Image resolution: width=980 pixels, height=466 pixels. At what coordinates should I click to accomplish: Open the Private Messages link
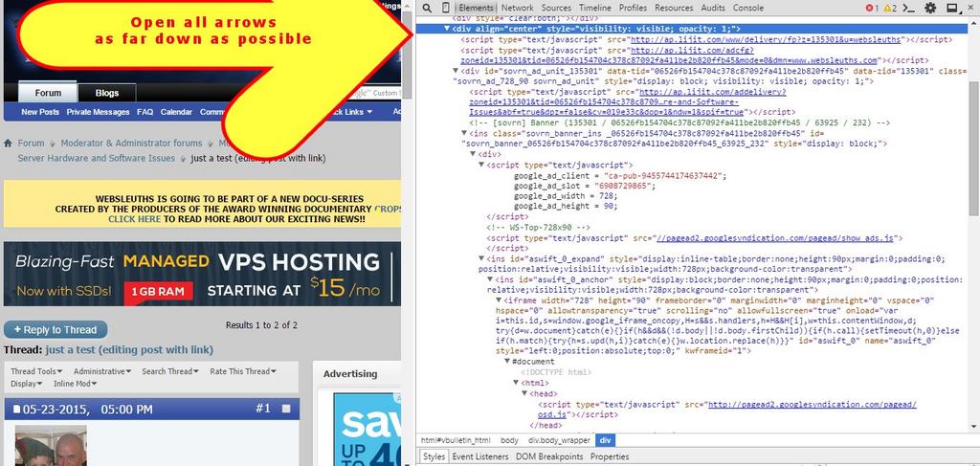pyautogui.click(x=98, y=112)
